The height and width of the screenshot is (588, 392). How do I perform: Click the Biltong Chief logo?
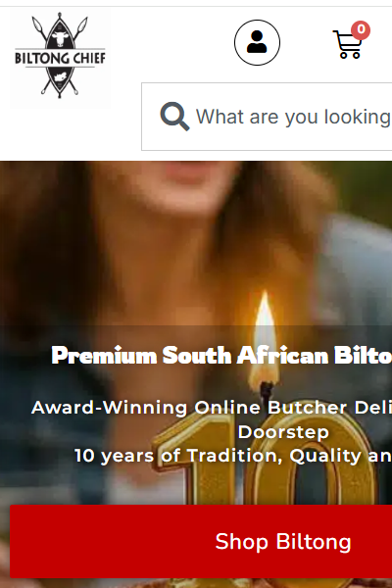[60, 56]
